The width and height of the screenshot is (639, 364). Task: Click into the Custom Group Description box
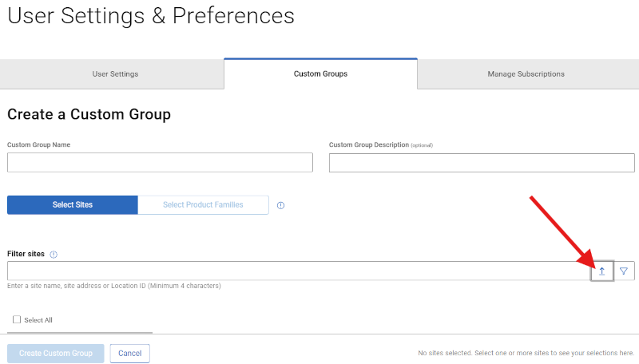click(x=481, y=163)
